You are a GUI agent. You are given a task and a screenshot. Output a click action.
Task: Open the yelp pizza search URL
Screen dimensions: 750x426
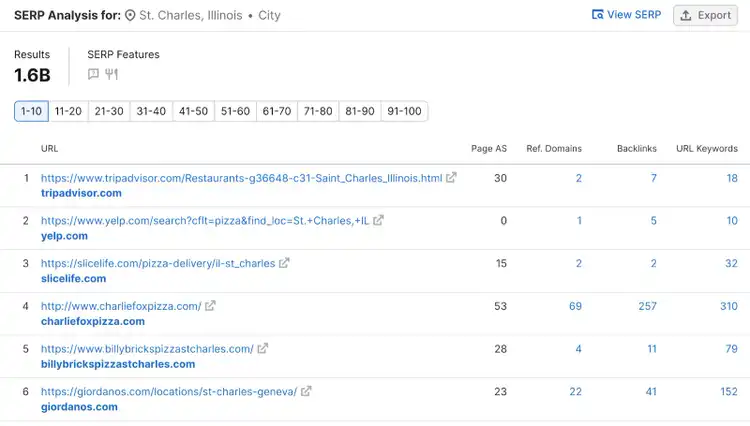tap(205, 220)
